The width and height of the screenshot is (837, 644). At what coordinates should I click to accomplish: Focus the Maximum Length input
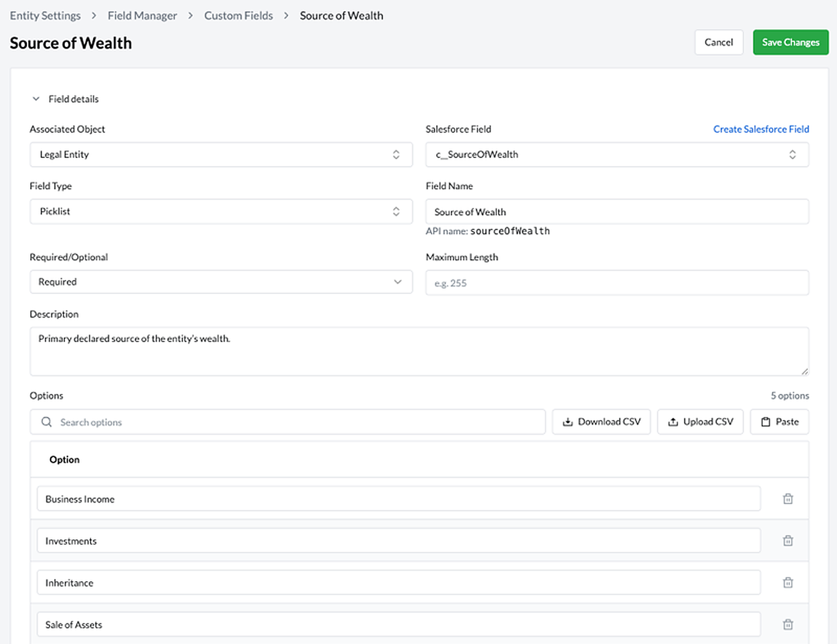click(x=617, y=283)
